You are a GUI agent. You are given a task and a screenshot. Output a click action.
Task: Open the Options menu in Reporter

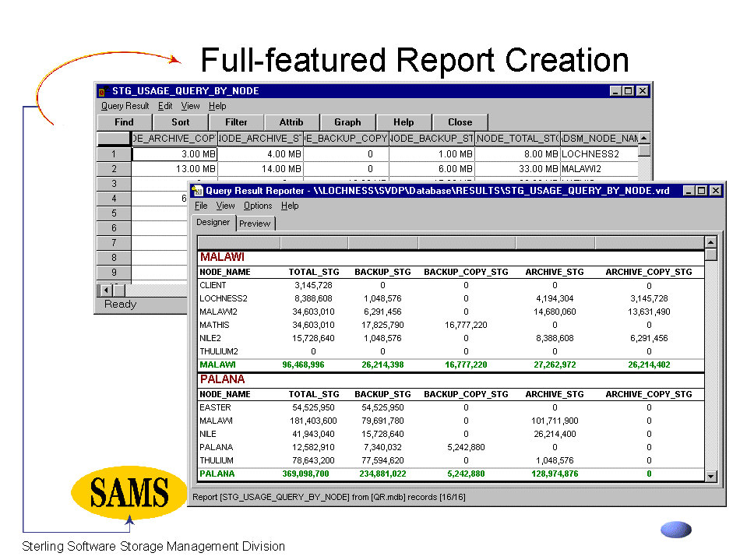pyautogui.click(x=258, y=206)
